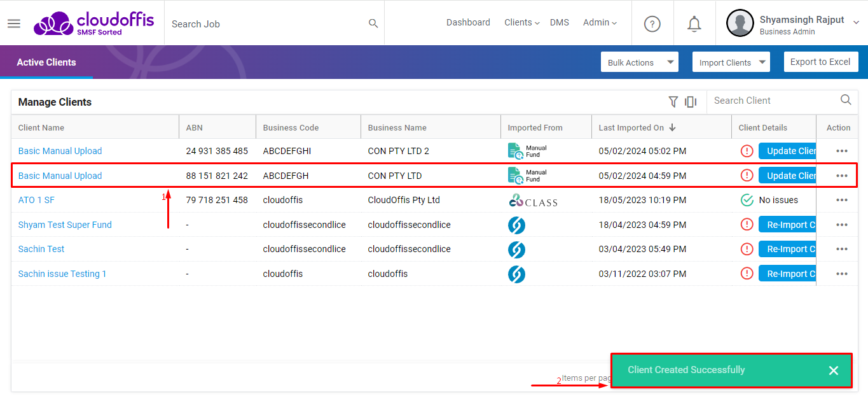The height and width of the screenshot is (403, 868).
Task: Click the Export to Excel button
Action: click(820, 62)
